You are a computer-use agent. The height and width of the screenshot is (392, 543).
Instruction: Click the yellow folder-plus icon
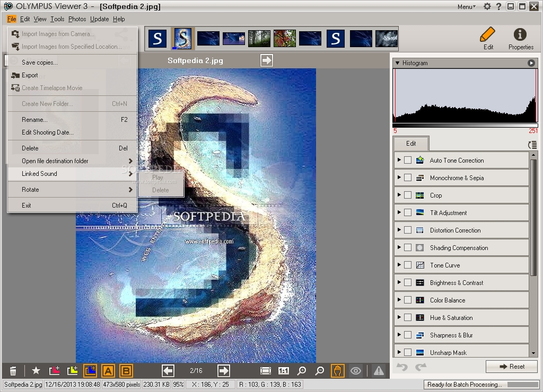point(72,371)
